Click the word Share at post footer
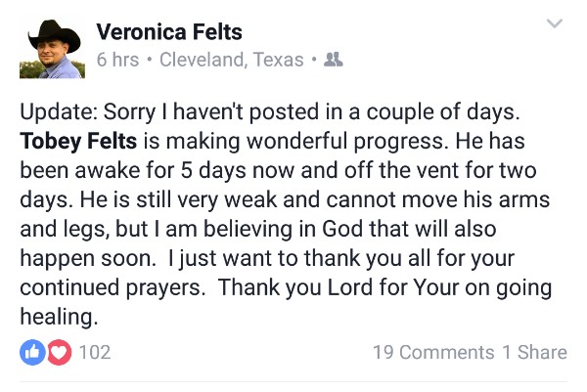This screenshot has height=392, width=587. (x=542, y=352)
